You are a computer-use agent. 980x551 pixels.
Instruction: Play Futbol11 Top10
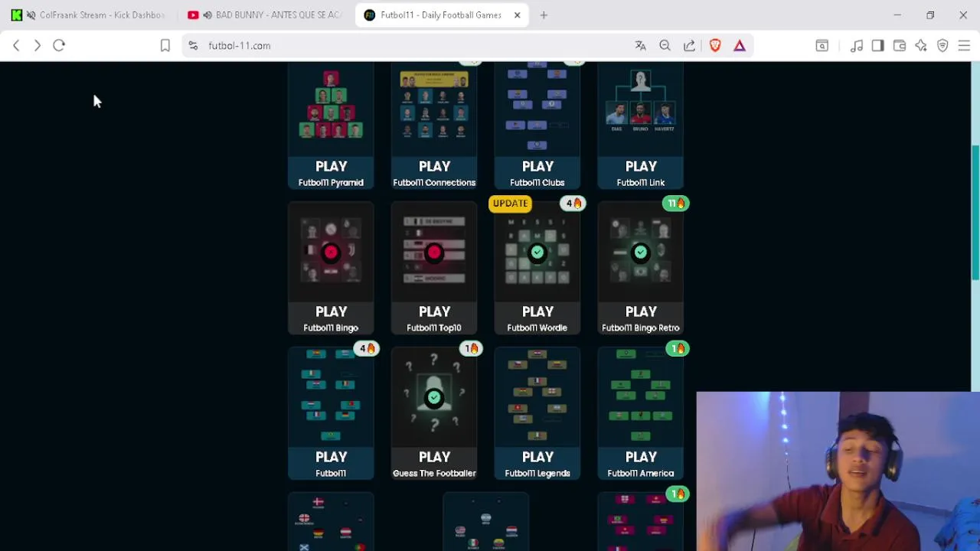(434, 318)
